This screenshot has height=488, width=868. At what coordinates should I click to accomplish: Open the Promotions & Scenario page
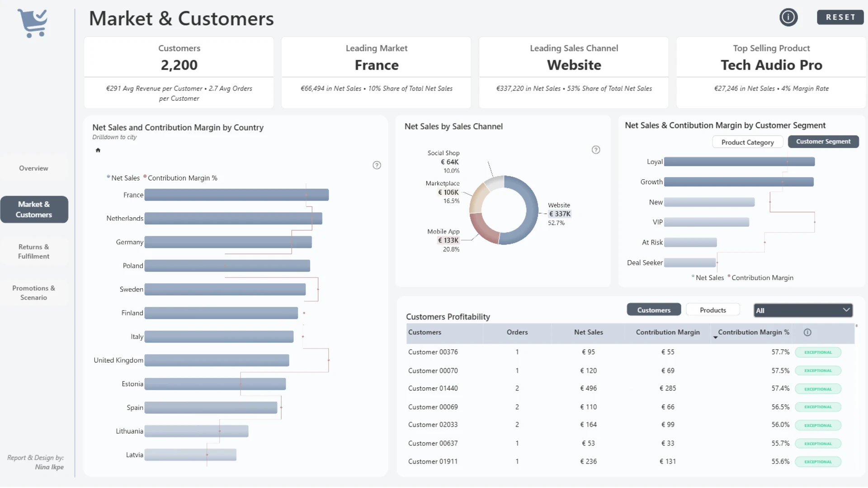click(x=33, y=293)
